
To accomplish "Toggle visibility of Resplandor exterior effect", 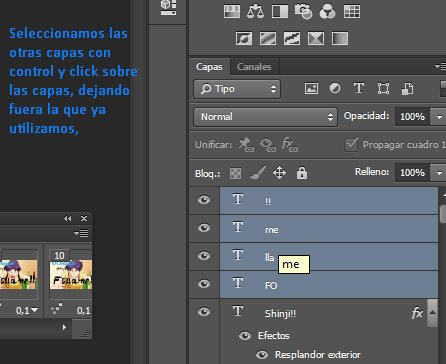I will click(x=262, y=355).
